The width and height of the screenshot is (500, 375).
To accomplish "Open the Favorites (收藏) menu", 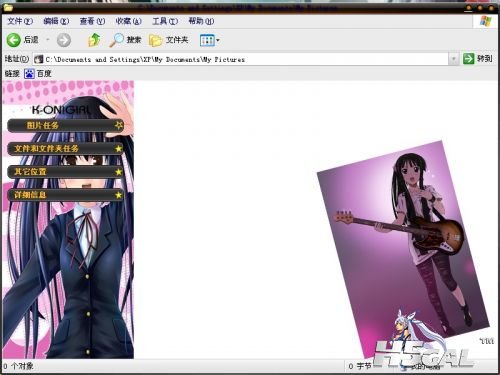I will 128,21.
